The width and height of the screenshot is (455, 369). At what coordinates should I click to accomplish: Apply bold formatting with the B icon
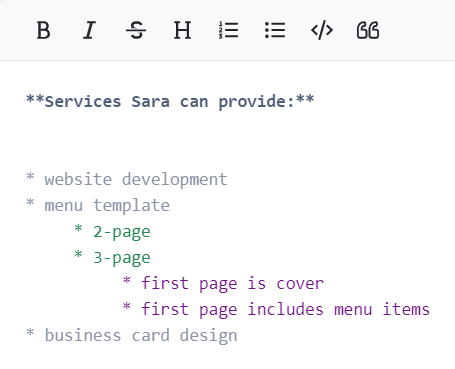coord(43,30)
